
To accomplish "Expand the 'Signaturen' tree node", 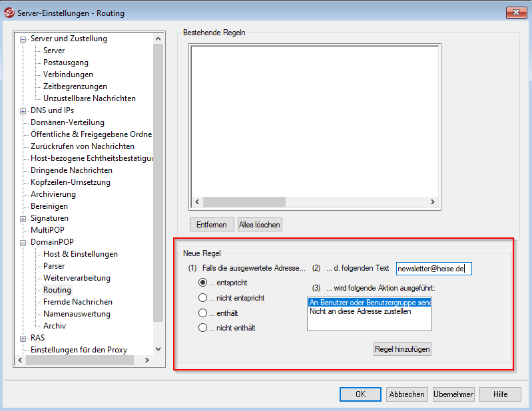I will point(23,218).
